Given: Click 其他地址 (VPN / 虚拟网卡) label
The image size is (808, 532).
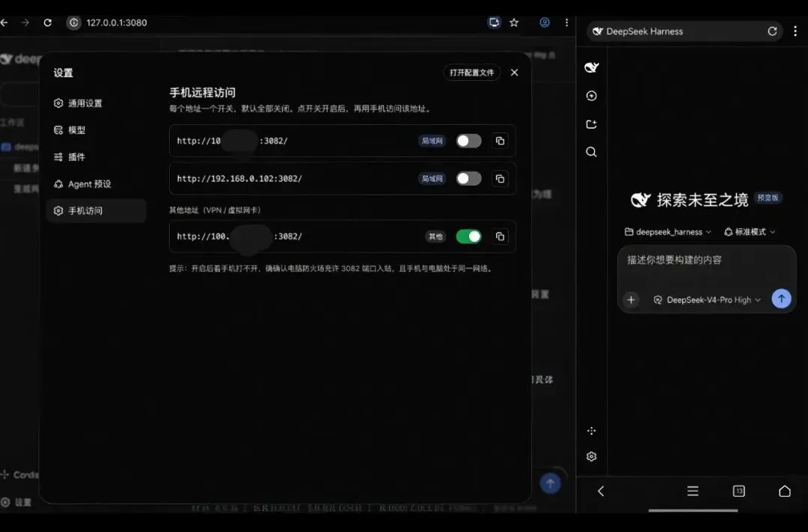Looking at the screenshot, I should 215,210.
